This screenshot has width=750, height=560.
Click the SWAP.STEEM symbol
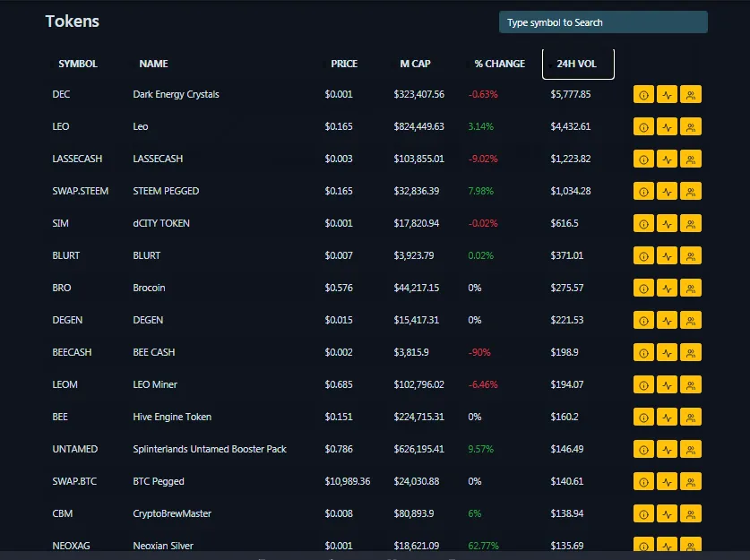81,191
